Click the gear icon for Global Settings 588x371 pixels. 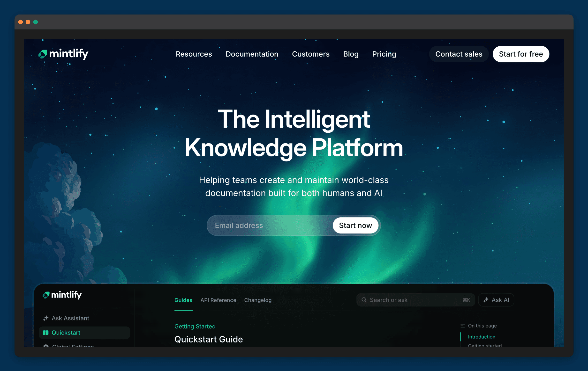coord(46,346)
